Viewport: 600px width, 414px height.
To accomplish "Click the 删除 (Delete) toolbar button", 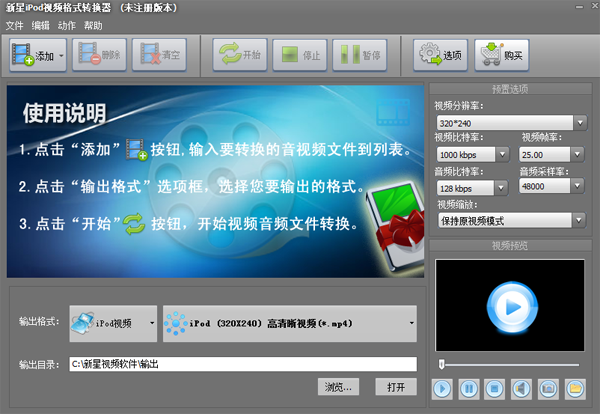I will [99, 55].
